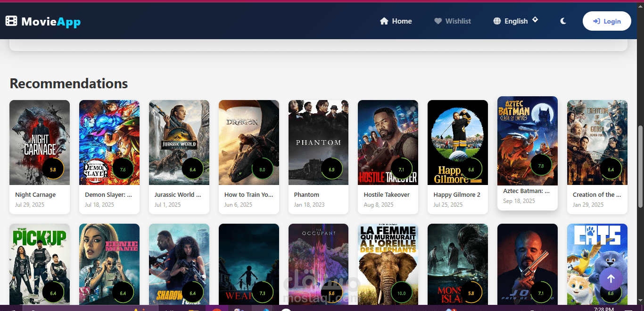Image resolution: width=644 pixels, height=311 pixels.
Task: Click the globe language icon
Action: pyautogui.click(x=497, y=21)
